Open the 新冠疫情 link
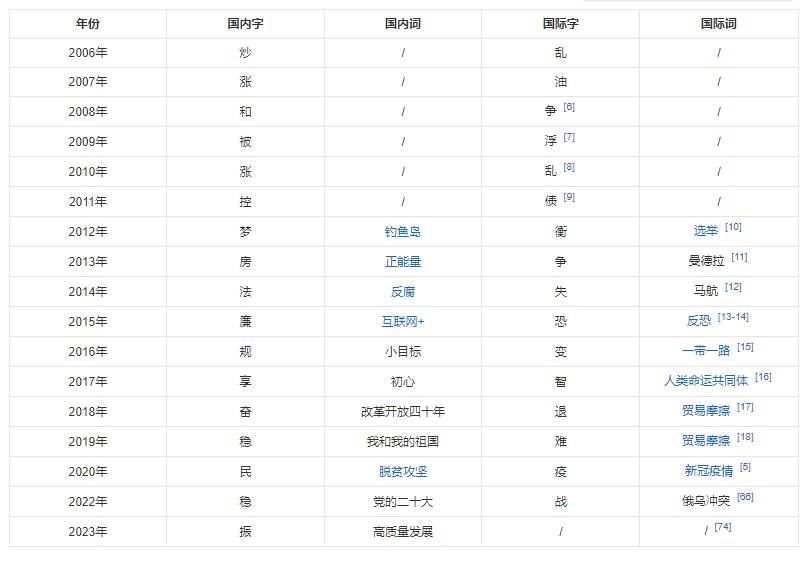This screenshot has width=811, height=561. coord(709,471)
